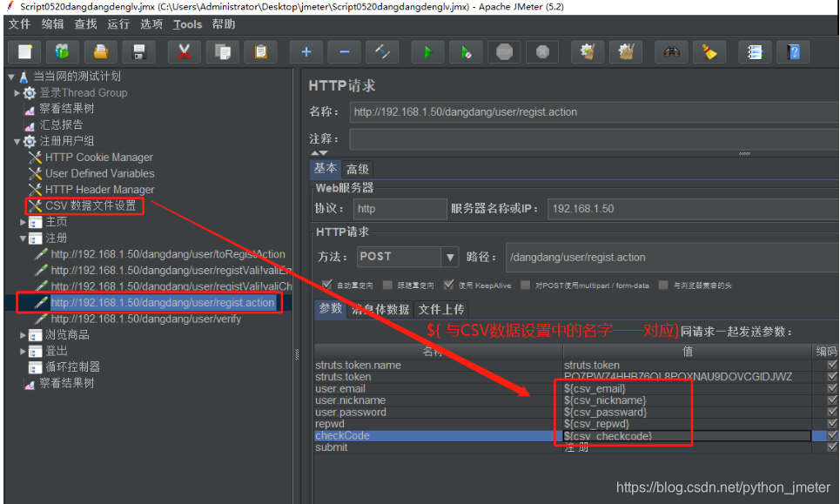The height and width of the screenshot is (504, 840).
Task: Toggle encode checkbox for struts.token.name row
Action: click(832, 365)
